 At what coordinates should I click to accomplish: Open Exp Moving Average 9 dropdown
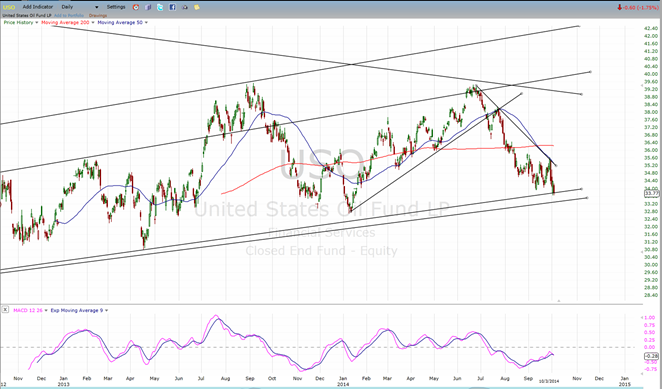pos(106,310)
